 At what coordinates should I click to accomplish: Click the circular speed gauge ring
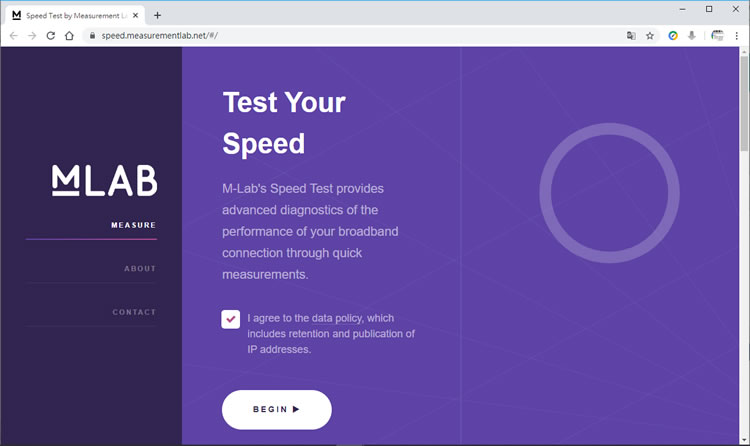tap(609, 193)
